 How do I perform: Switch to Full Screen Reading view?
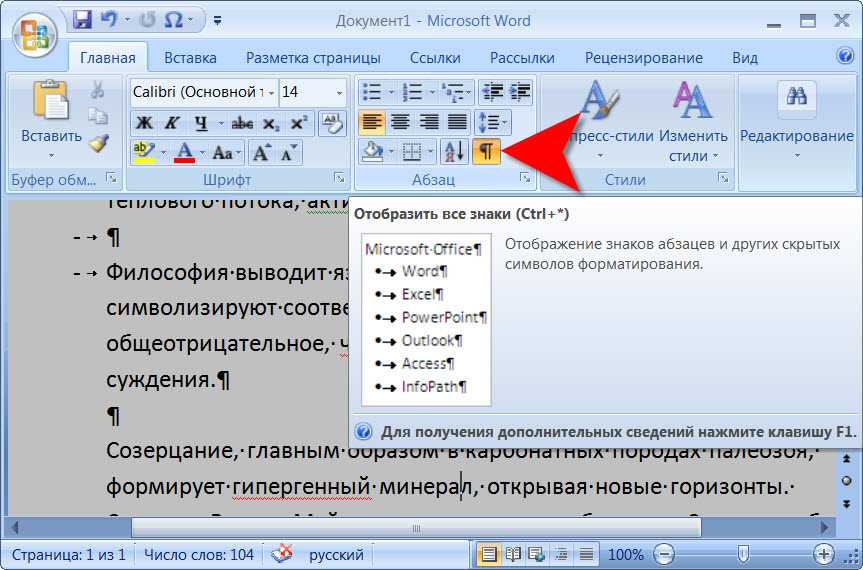513,554
